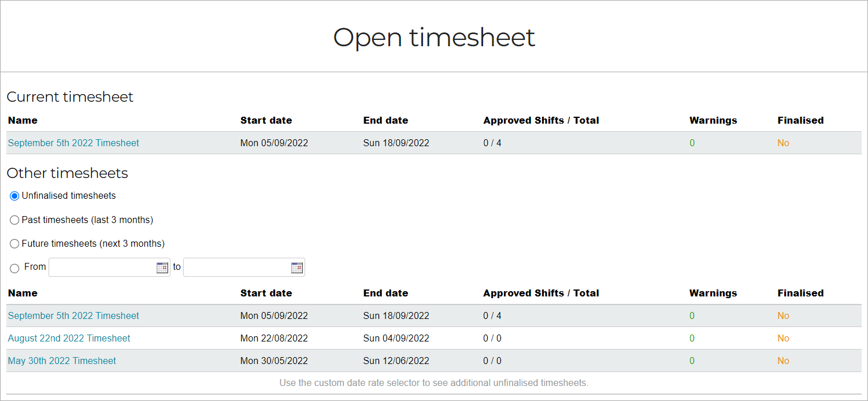868x401 pixels.
Task: Open the May 30th 2022 Timesheet
Action: tap(62, 361)
